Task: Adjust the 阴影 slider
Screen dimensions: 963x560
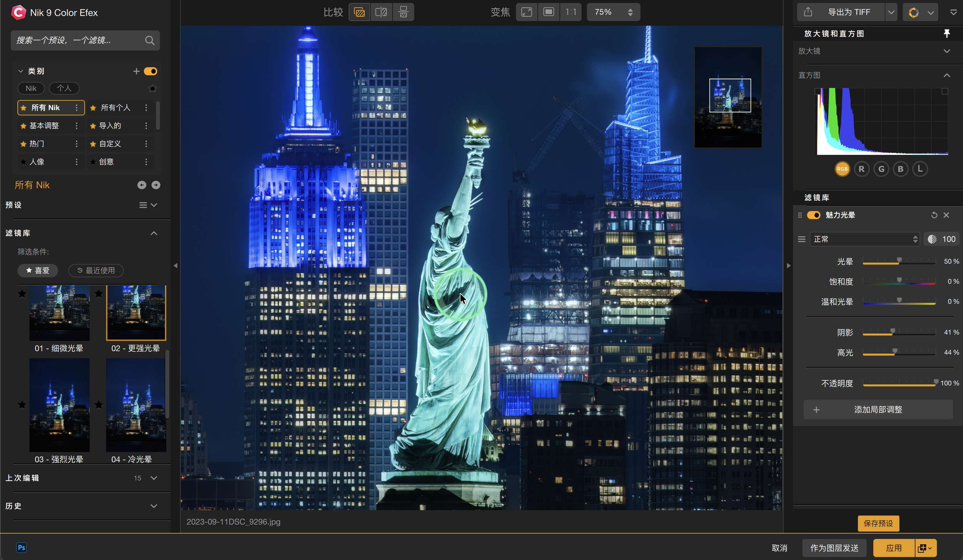Action: (899, 332)
